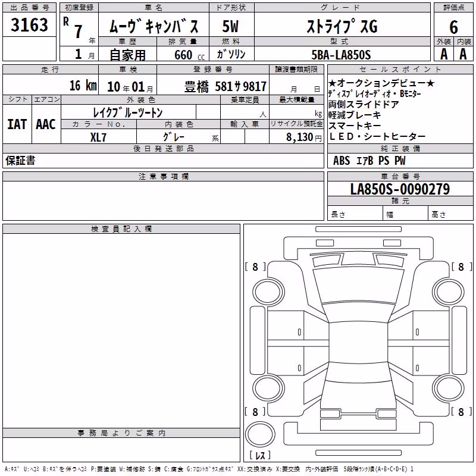
Task: Click the ガソリン fuel value
Action: click(231, 54)
